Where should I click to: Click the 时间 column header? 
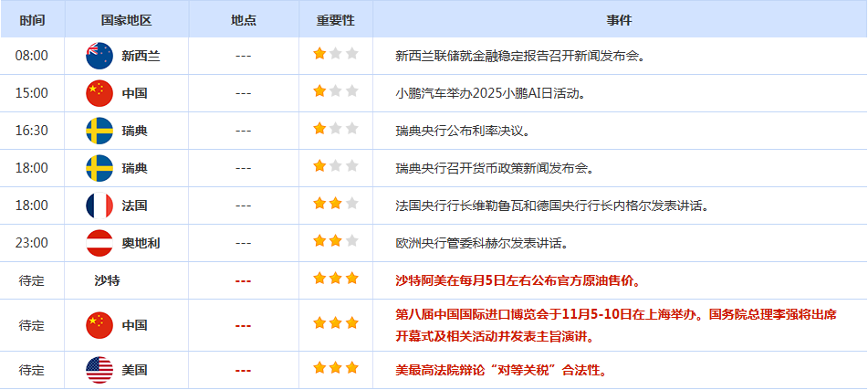pyautogui.click(x=32, y=19)
